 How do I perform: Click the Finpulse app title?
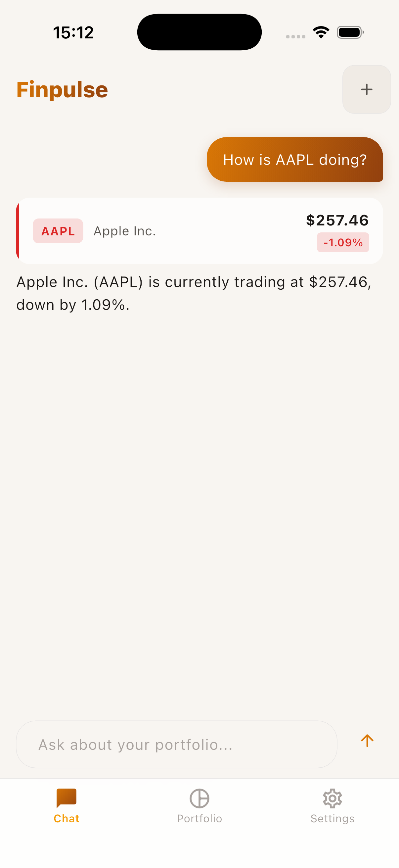pos(62,90)
